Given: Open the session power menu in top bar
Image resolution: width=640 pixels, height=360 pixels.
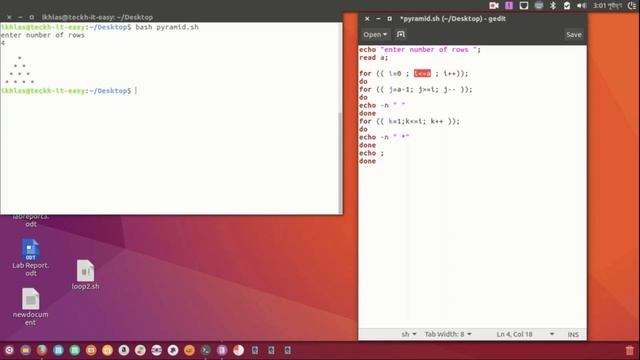Looking at the screenshot, I should click(632, 5).
